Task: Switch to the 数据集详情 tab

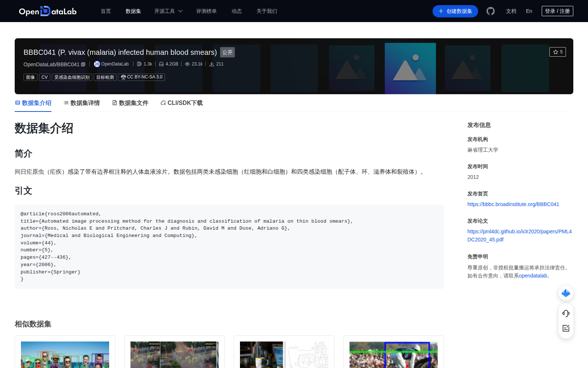Action: tap(82, 103)
